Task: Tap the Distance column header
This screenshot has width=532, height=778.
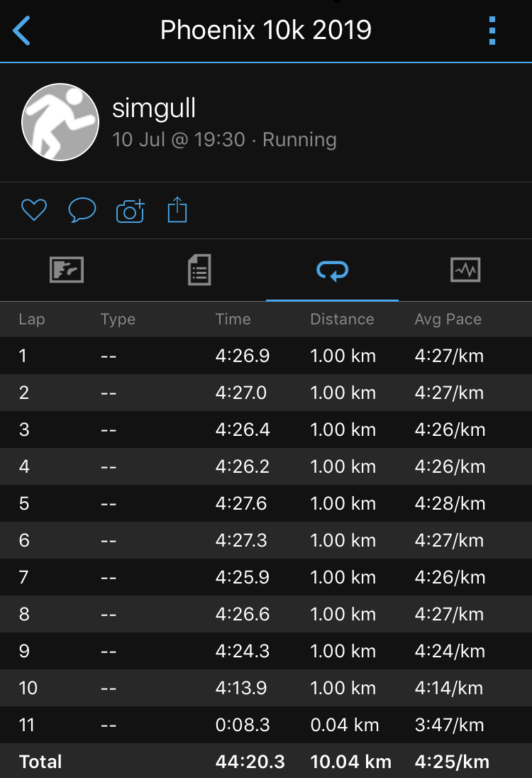Action: [x=342, y=319]
